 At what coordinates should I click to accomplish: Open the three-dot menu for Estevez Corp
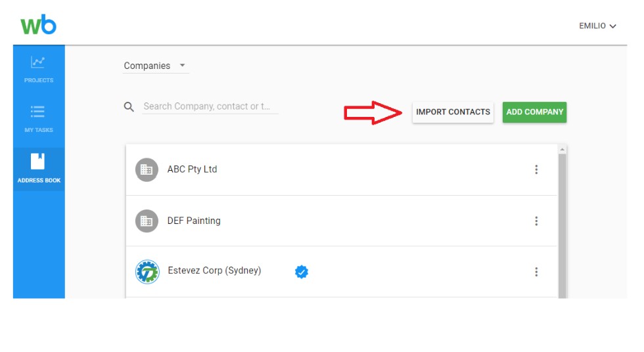coord(536,272)
